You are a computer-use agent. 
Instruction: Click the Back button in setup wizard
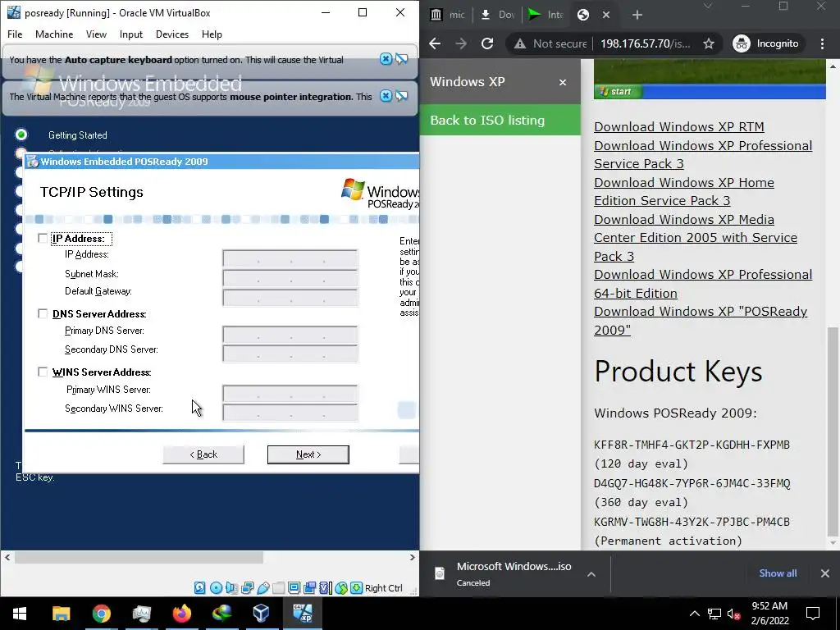click(x=203, y=454)
